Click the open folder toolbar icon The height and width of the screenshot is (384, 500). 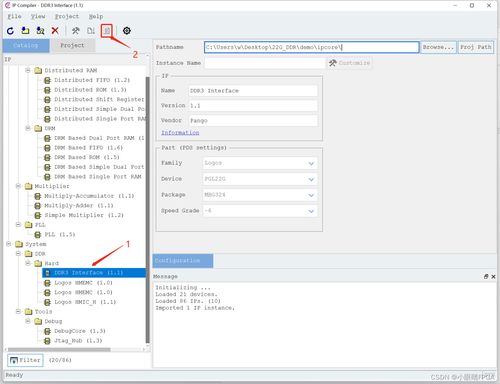click(25, 31)
